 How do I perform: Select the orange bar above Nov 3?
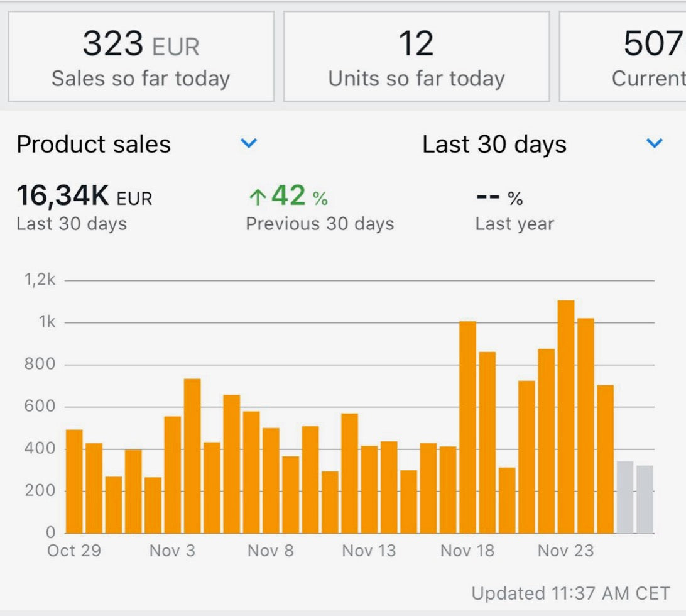point(173,475)
